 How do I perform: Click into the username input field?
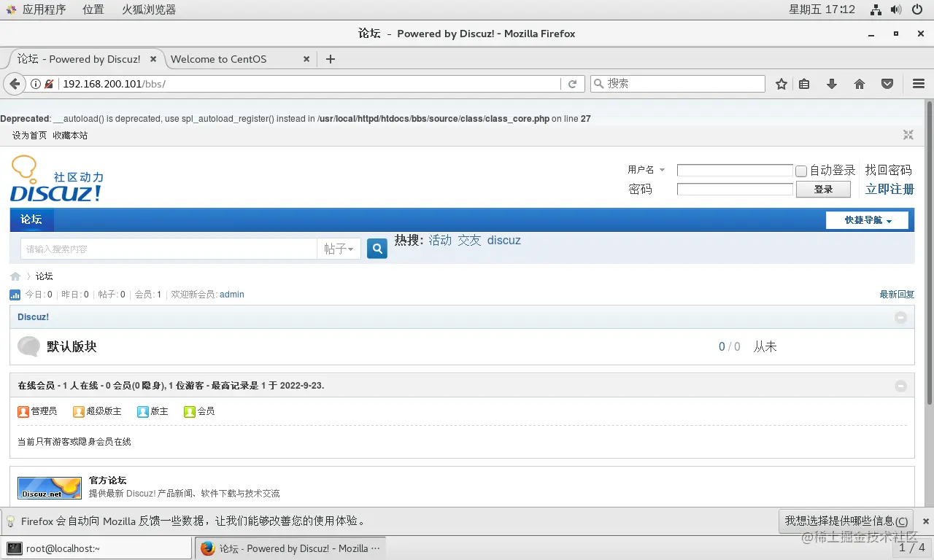point(735,170)
